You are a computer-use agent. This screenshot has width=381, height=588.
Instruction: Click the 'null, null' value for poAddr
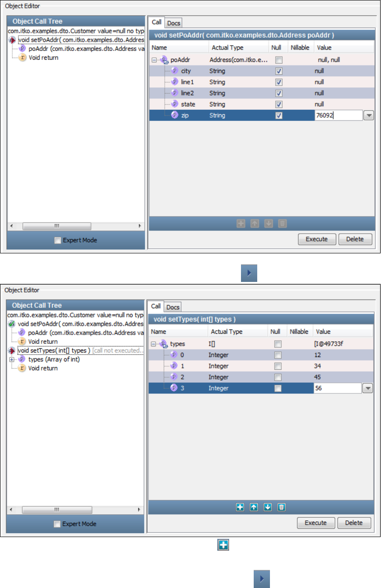[329, 60]
